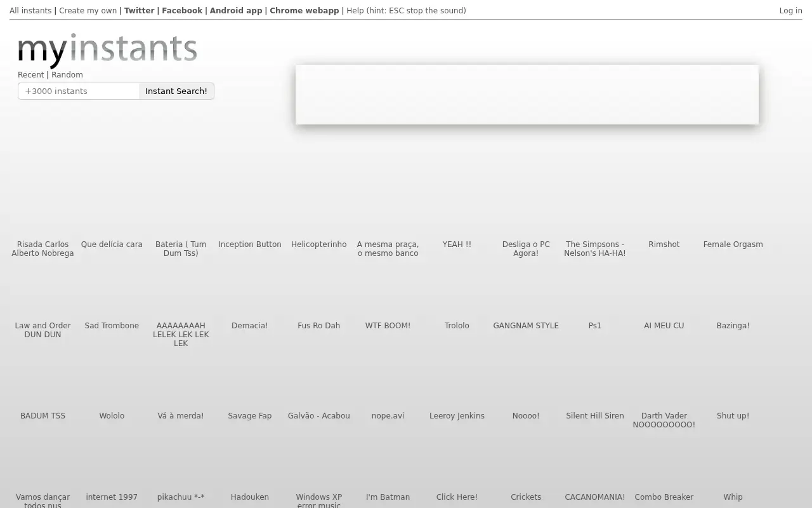Open a Random instant
Screen dimensions: 812x508
[x=67, y=75]
